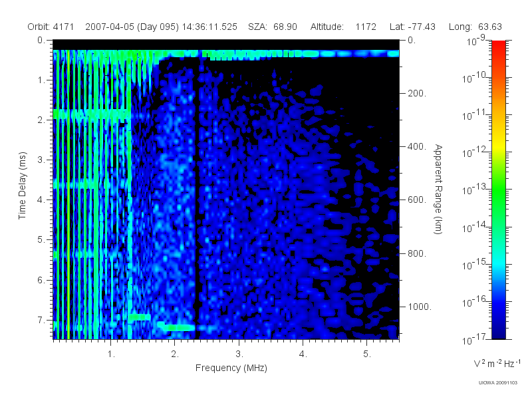The image size is (532, 399).
Task: Click the green echo trace near 2.2 MHz
Action: pos(178,327)
